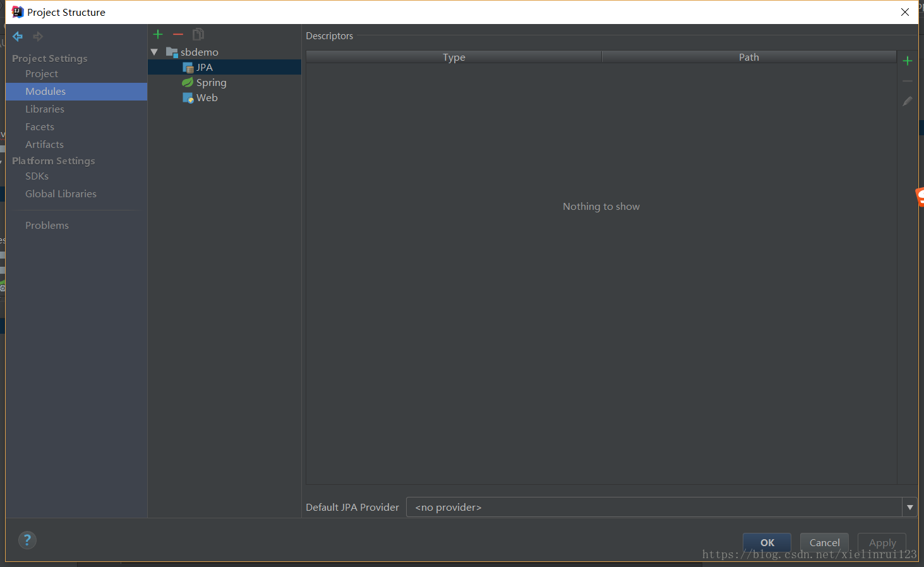This screenshot has width=924, height=567.
Task: Open SDKs platform settings
Action: click(37, 176)
